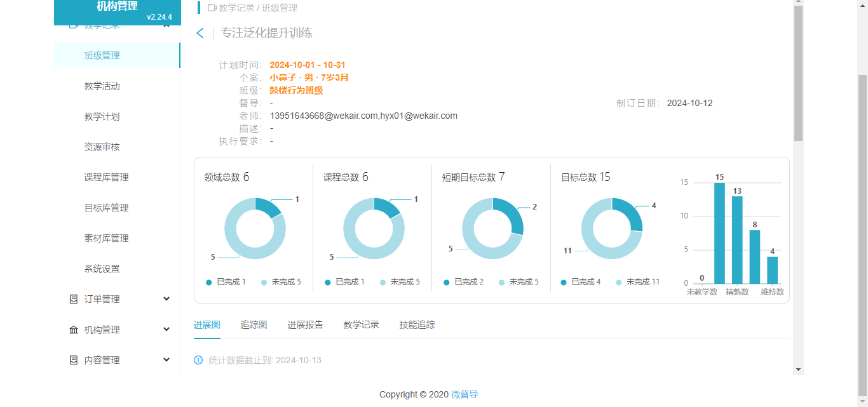Image resolution: width=868 pixels, height=407 pixels.
Task: Click the bar labeled 4 in the bar chart
Action: pos(773,270)
